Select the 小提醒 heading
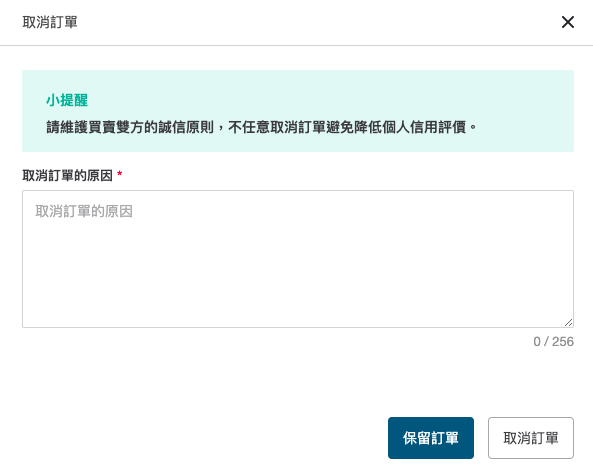Screen dimensions: 593x473 click(67, 100)
